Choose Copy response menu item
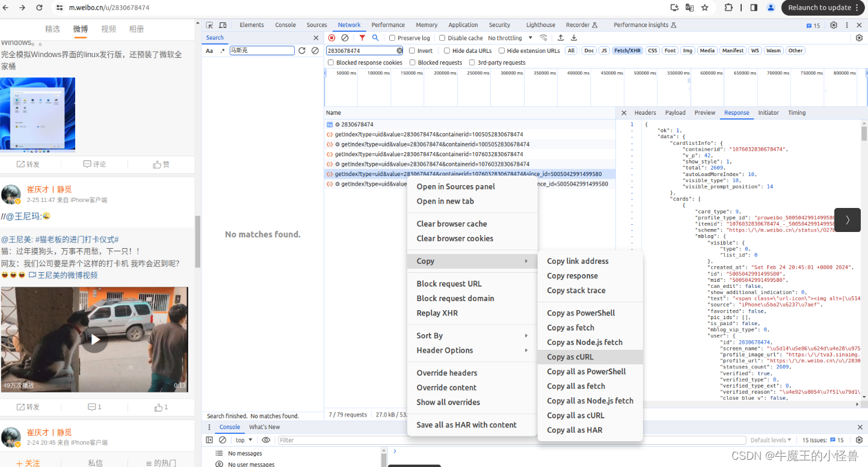The height and width of the screenshot is (467, 868). tap(590, 276)
